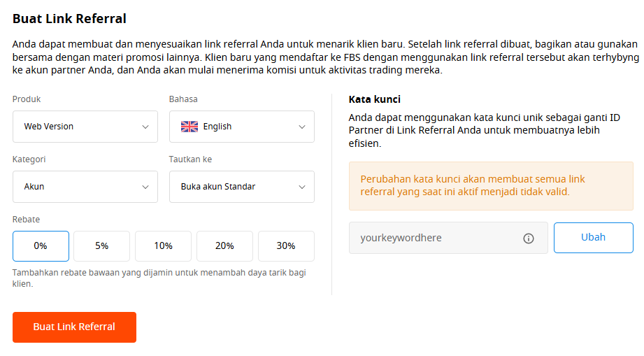Pick the 30% rebate option
This screenshot has width=644, height=356.
tap(286, 246)
